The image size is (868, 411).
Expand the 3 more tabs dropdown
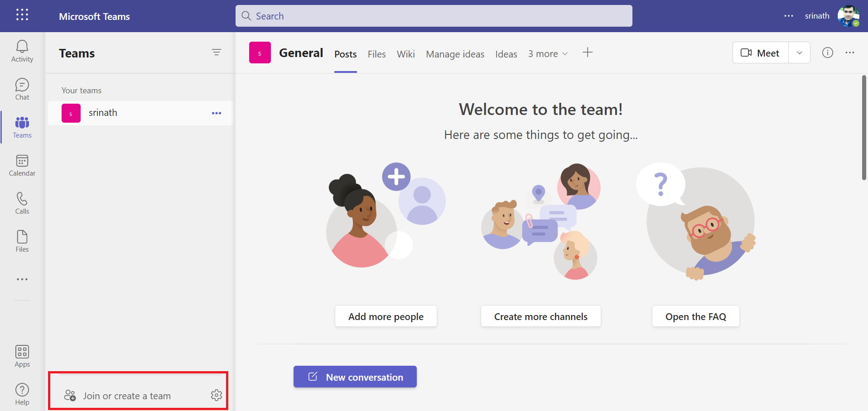(x=548, y=54)
